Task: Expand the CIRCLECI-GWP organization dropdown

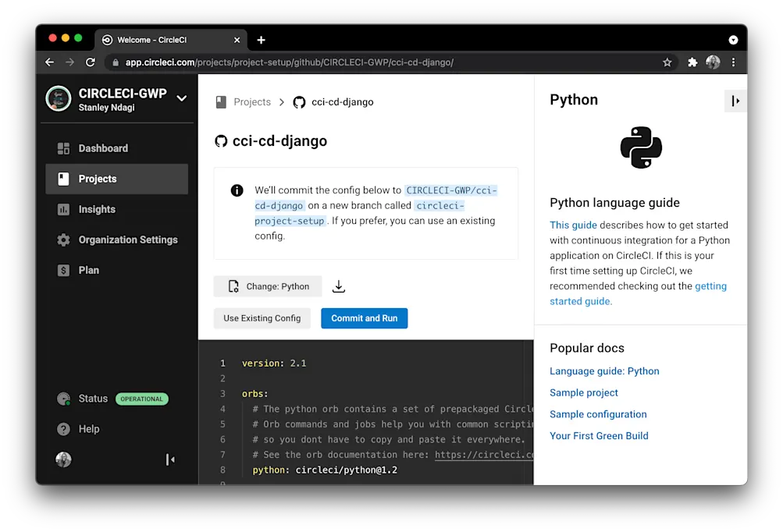Action: [x=180, y=98]
